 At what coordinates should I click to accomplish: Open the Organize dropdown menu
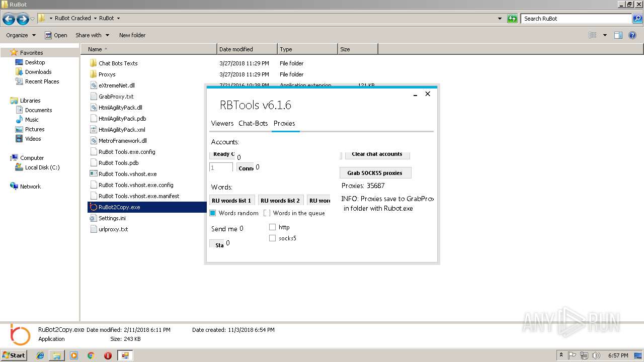21,35
